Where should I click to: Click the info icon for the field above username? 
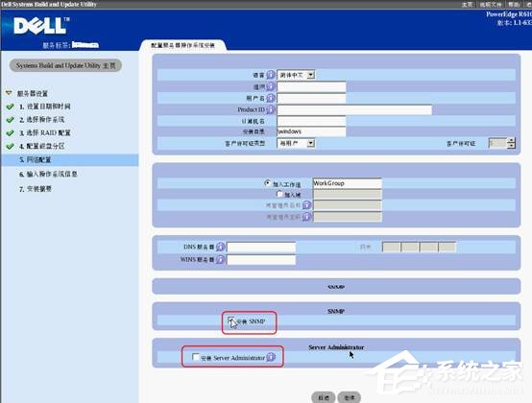(x=271, y=86)
